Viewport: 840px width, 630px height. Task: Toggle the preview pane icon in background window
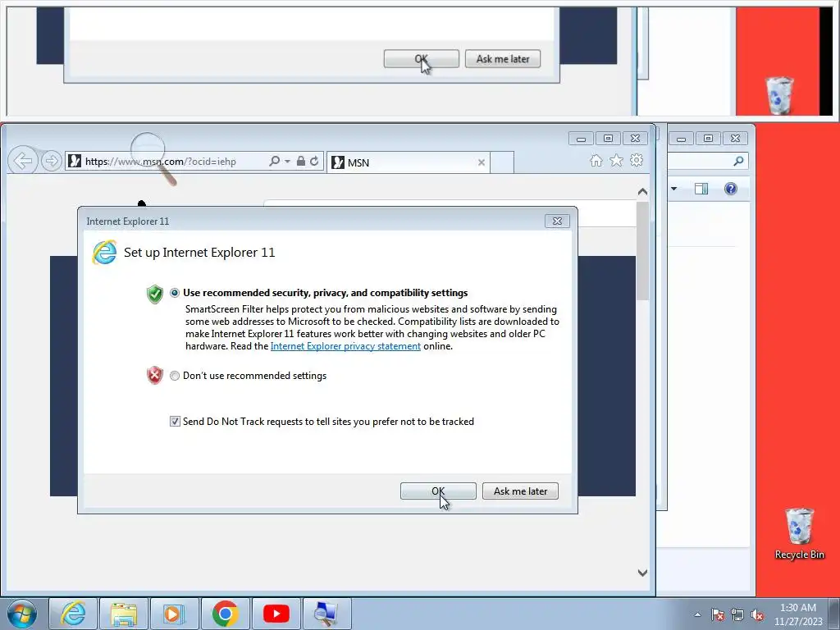point(701,189)
